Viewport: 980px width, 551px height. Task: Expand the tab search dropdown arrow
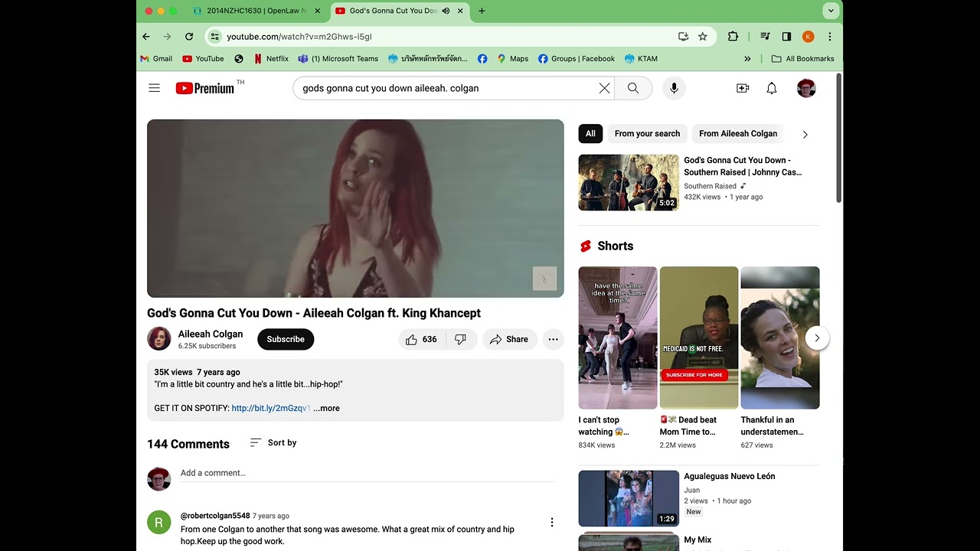click(x=831, y=11)
